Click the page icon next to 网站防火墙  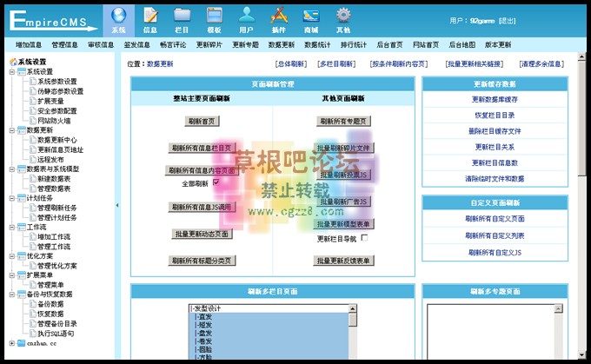click(33, 121)
